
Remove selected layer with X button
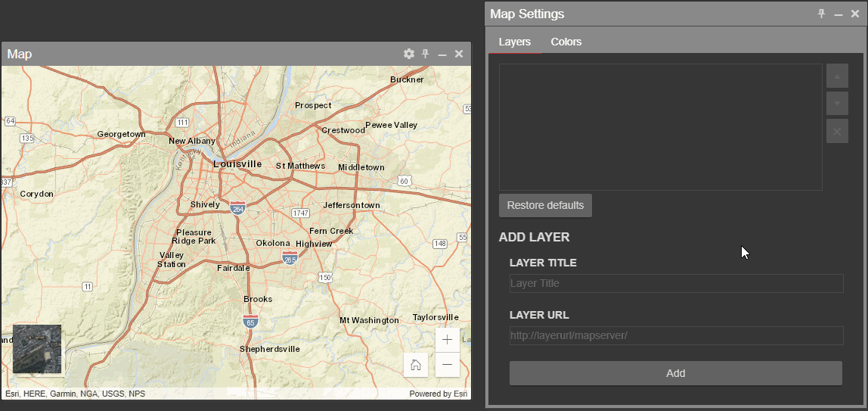pos(837,131)
